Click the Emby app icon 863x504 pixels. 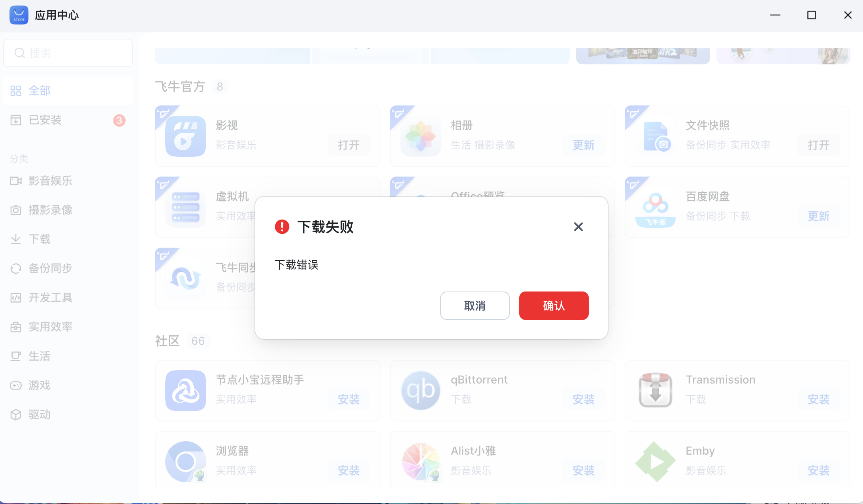656,462
